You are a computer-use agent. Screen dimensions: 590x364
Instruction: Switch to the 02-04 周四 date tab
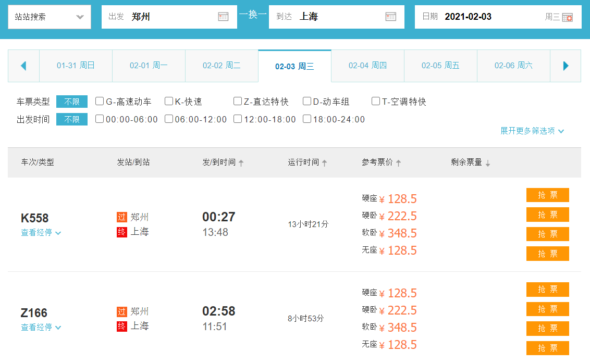(367, 66)
